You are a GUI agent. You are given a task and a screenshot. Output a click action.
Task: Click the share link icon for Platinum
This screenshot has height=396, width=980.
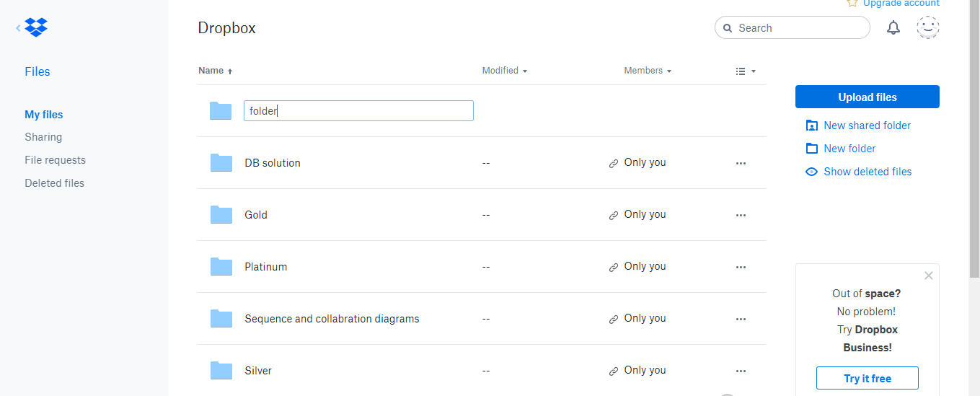pos(614,268)
